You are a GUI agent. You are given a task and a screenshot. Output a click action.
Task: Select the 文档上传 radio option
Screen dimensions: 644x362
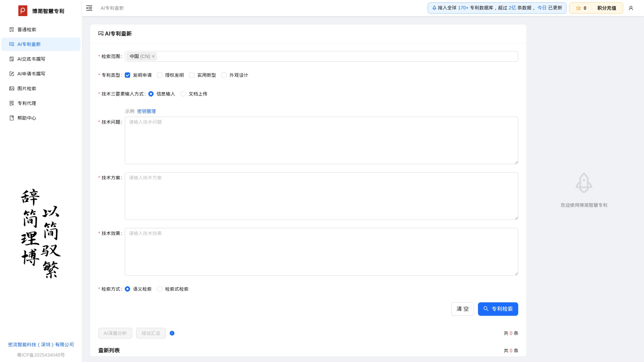point(183,94)
